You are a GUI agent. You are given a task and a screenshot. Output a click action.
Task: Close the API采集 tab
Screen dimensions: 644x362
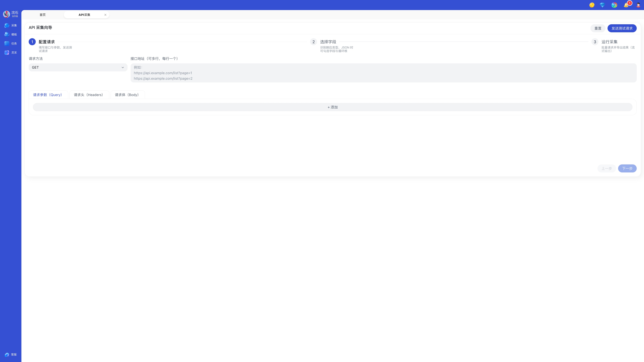(x=105, y=15)
